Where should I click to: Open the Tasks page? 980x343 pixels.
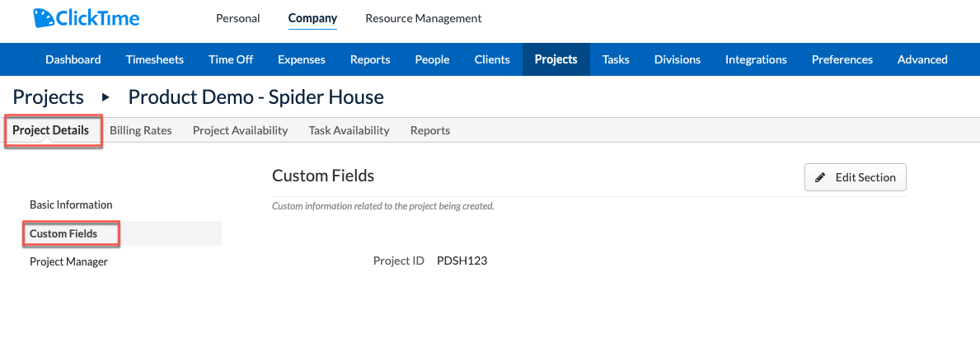click(616, 59)
